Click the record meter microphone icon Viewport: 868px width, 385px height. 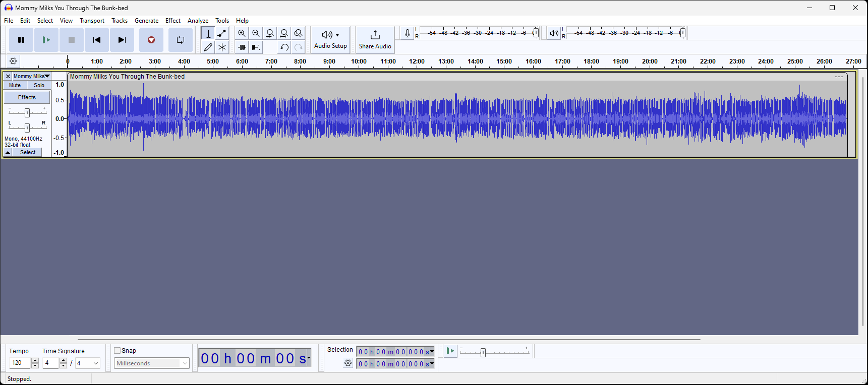coord(408,33)
